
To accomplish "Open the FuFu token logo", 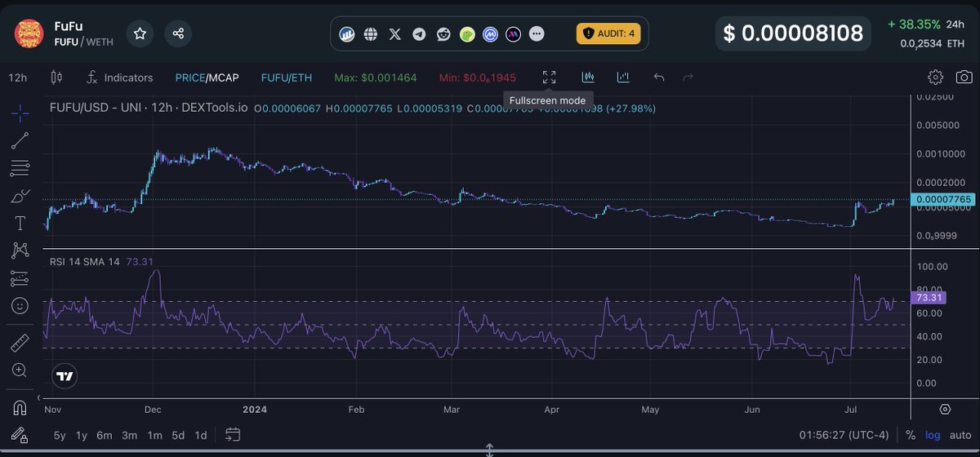I will point(29,33).
